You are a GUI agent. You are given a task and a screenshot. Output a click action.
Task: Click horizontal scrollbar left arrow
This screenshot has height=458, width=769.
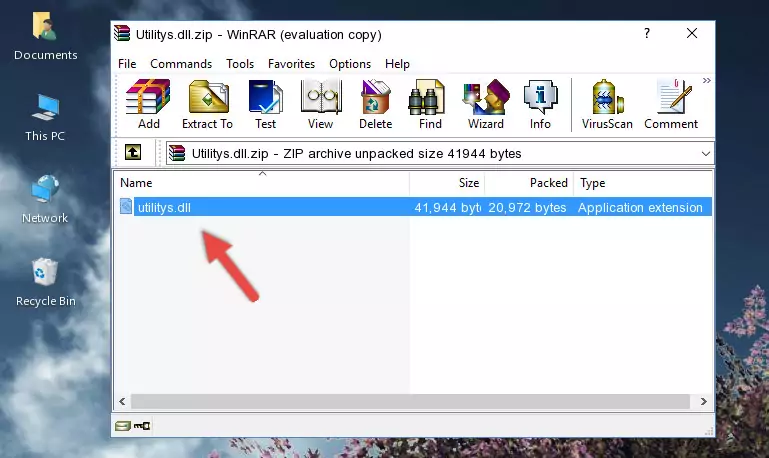pyautogui.click(x=123, y=402)
